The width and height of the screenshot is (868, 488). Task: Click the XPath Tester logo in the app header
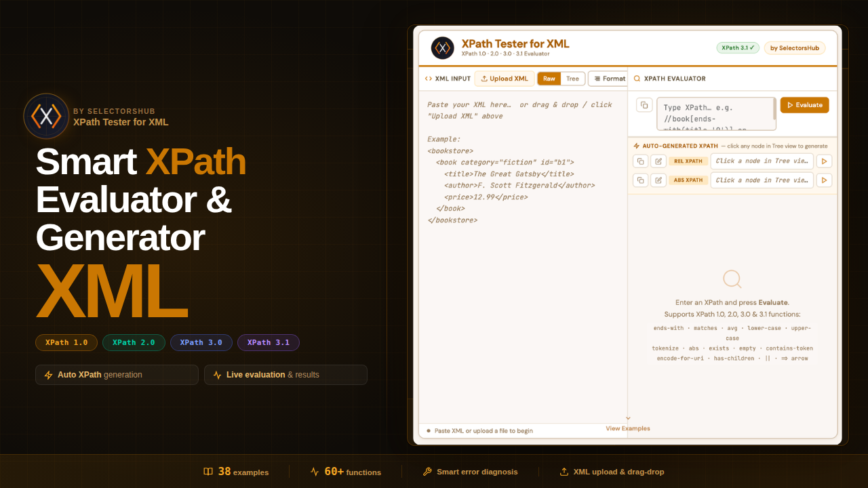[442, 48]
